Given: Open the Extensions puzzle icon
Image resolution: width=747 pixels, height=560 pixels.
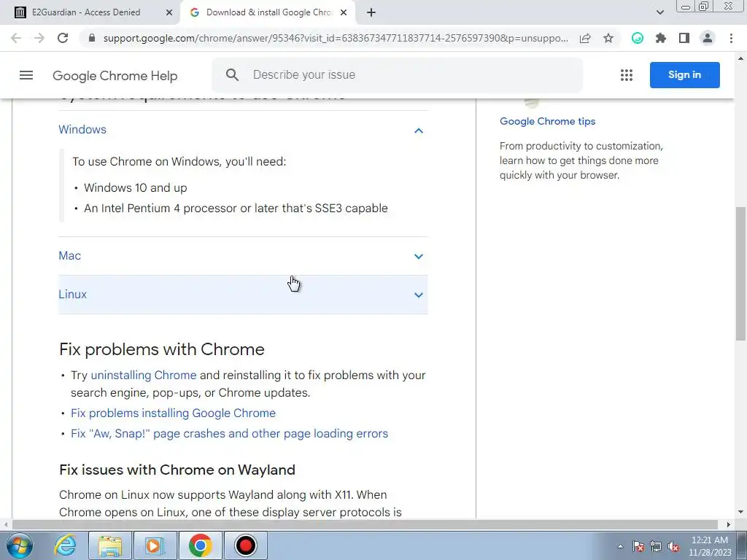Looking at the screenshot, I should (661, 38).
